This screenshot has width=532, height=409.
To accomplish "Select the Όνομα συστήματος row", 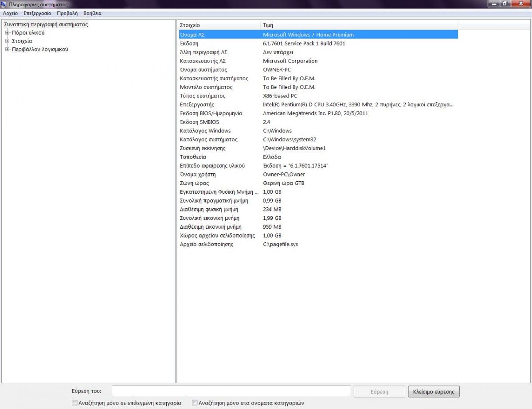I will (x=318, y=70).
